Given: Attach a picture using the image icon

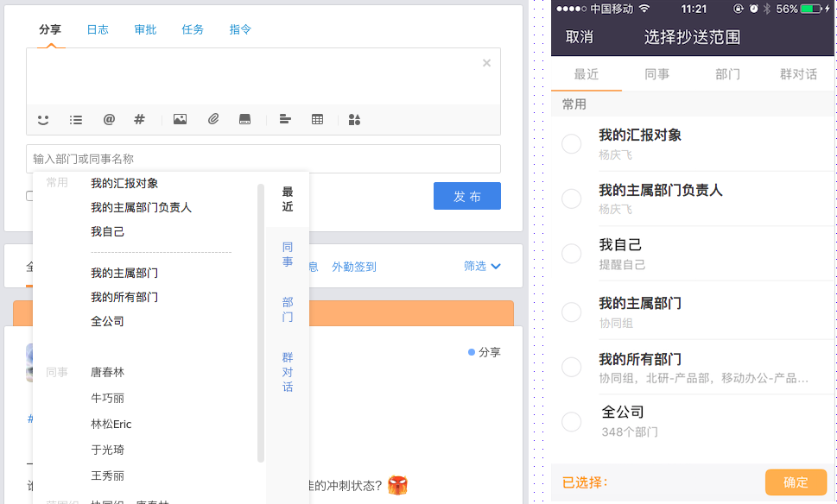Looking at the screenshot, I should 180,119.
